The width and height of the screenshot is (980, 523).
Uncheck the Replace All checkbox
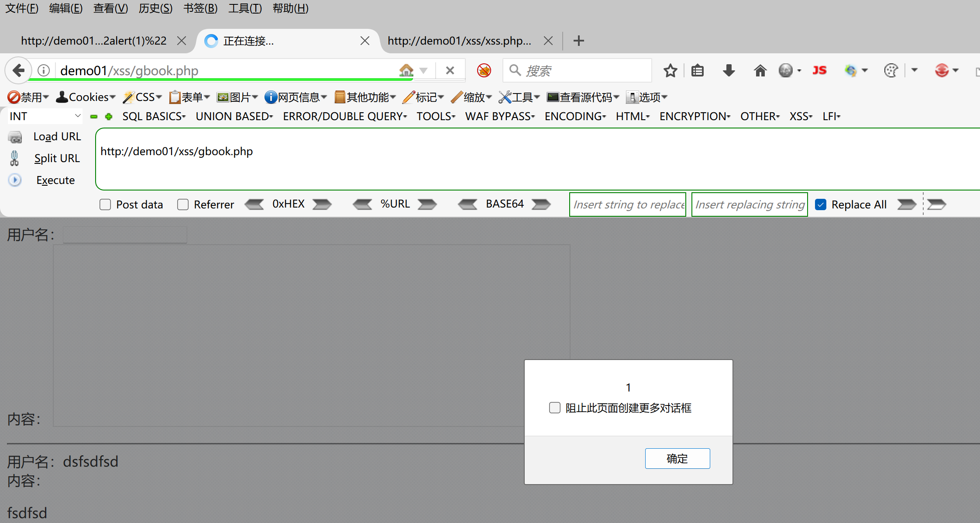click(x=821, y=204)
